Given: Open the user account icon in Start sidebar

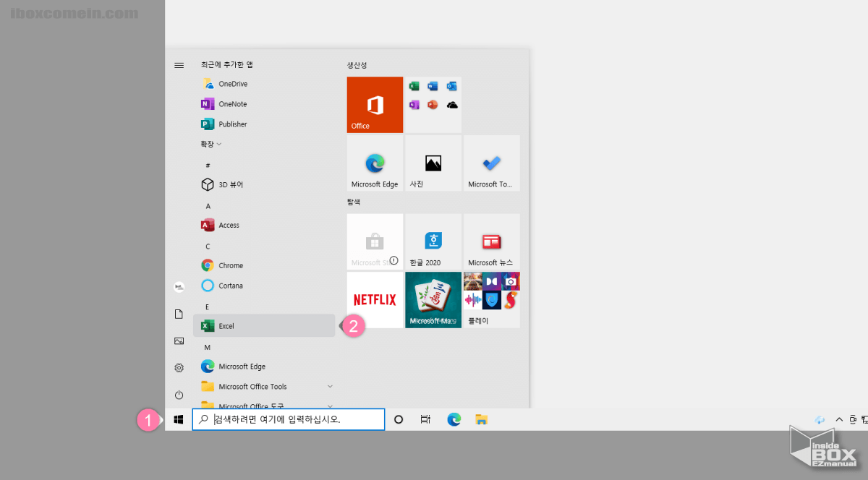Looking at the screenshot, I should tap(179, 286).
